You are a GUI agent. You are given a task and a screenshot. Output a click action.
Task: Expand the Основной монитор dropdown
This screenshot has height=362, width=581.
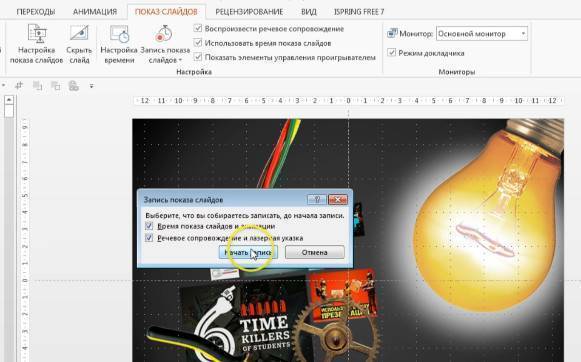(x=523, y=34)
